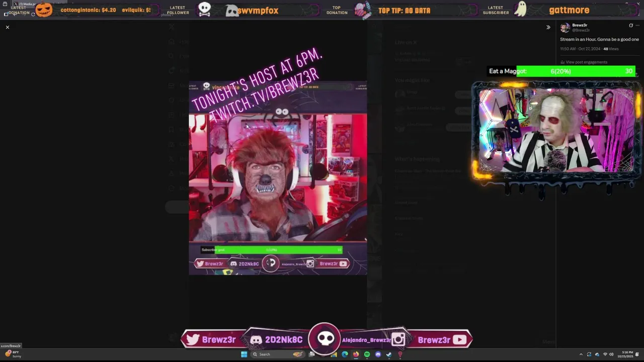
Task: Click the green subscriber goal bar in image
Action: 272,250
